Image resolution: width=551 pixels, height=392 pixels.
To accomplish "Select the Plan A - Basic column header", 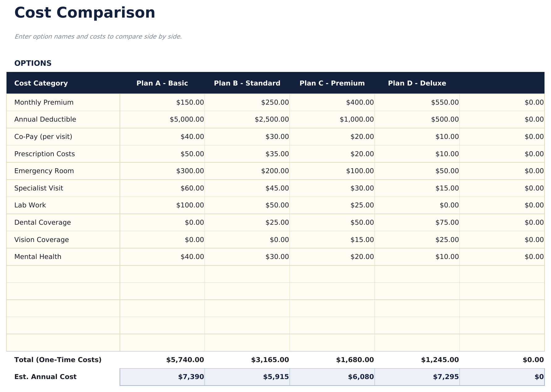I will (x=162, y=83).
